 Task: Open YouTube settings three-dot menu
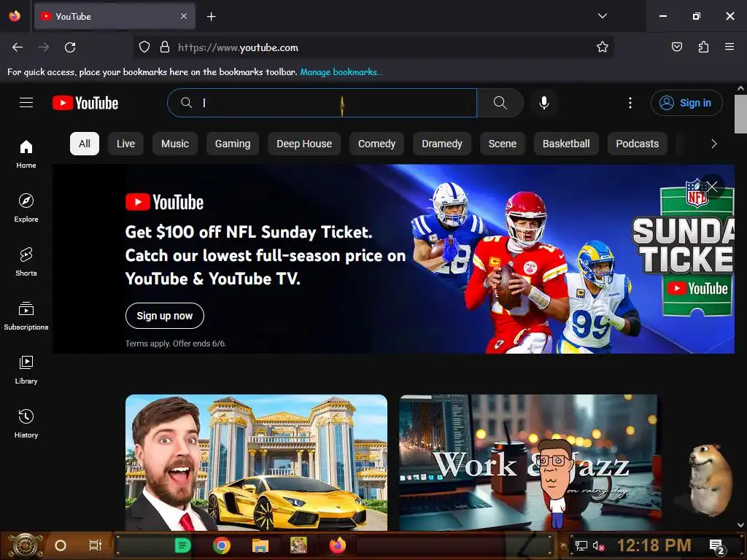630,103
